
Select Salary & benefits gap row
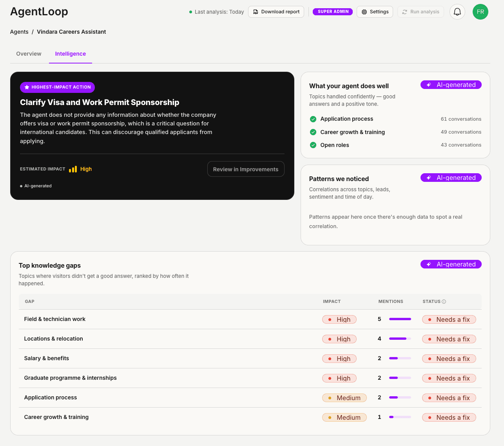click(250, 359)
